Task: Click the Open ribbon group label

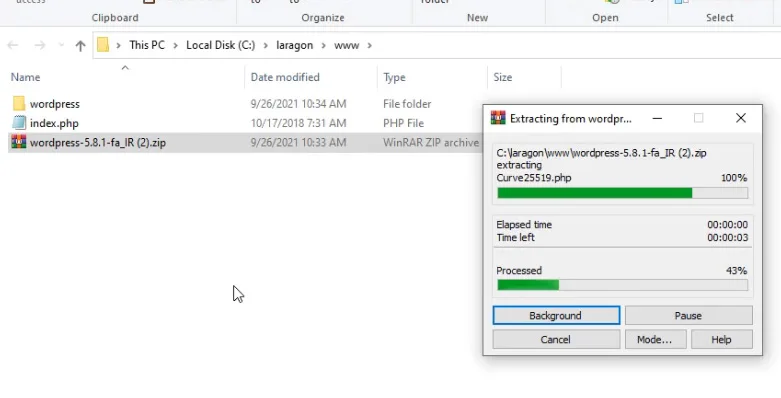Action: coord(605,17)
